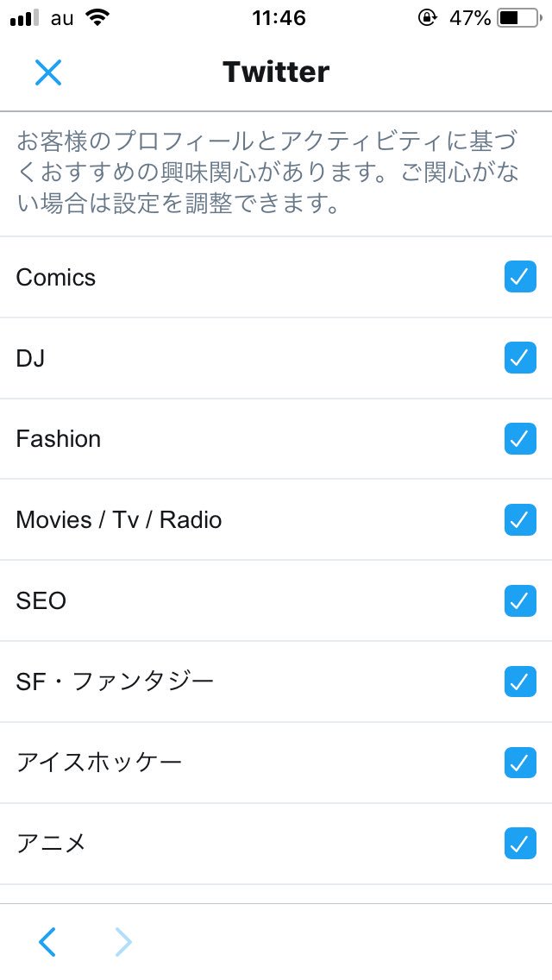Tap the Fashion row label

[x=59, y=439]
